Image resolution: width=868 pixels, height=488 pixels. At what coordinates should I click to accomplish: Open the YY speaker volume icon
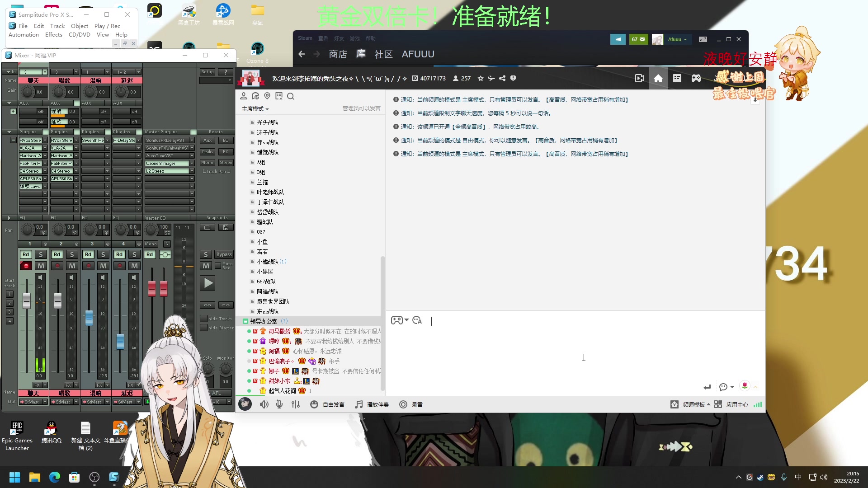pyautogui.click(x=264, y=404)
